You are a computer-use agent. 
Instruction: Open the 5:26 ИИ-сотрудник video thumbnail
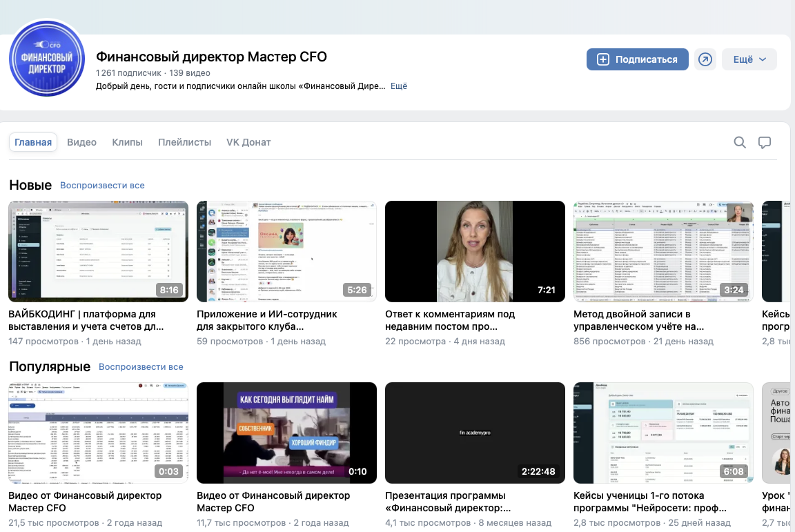click(x=286, y=252)
